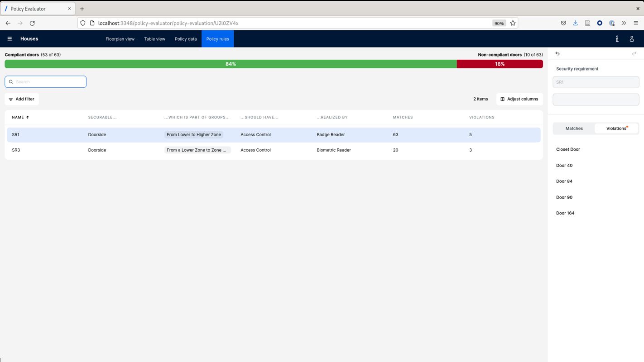Open the navigation hamburger menu next to Houses
The height and width of the screenshot is (362, 644).
point(10,38)
